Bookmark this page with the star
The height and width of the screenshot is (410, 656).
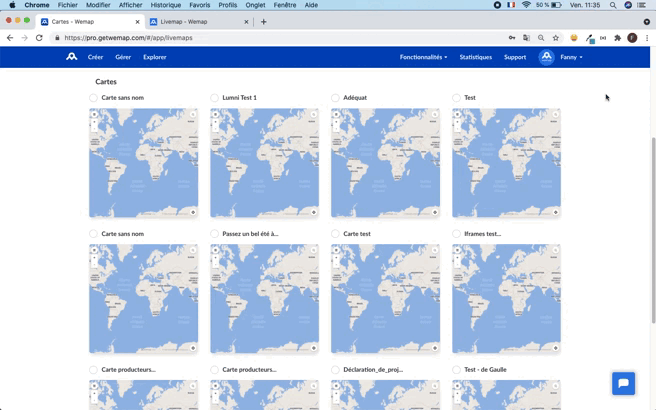click(556, 38)
